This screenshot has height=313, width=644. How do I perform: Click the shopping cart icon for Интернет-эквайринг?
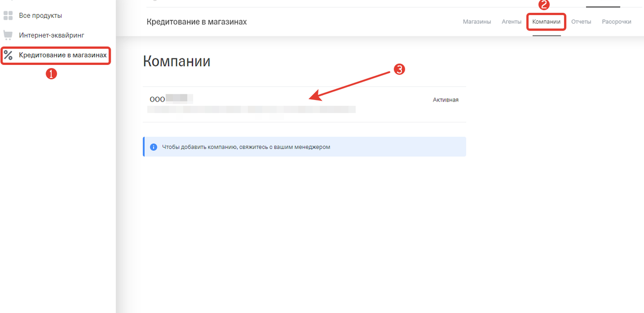[8, 35]
